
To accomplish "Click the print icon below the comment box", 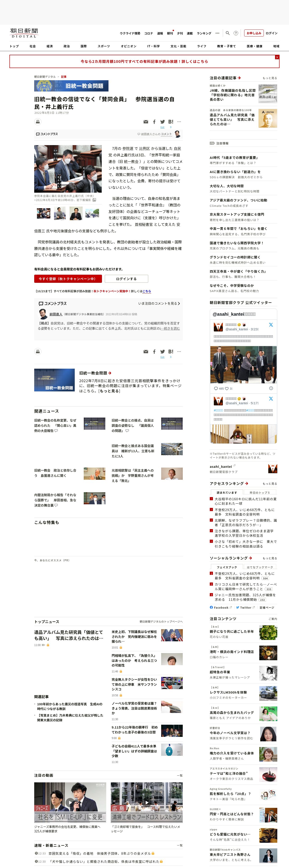I will coord(38,352).
